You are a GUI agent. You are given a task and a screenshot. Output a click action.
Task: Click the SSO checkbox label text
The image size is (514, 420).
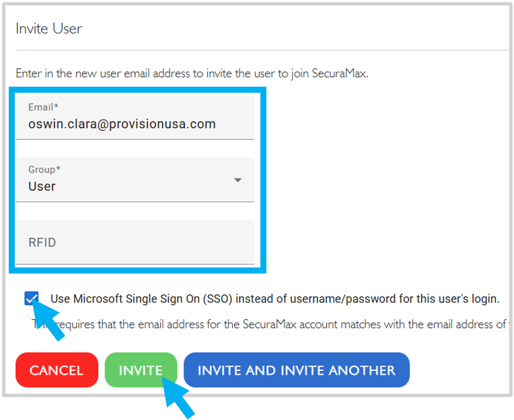[x=274, y=299]
